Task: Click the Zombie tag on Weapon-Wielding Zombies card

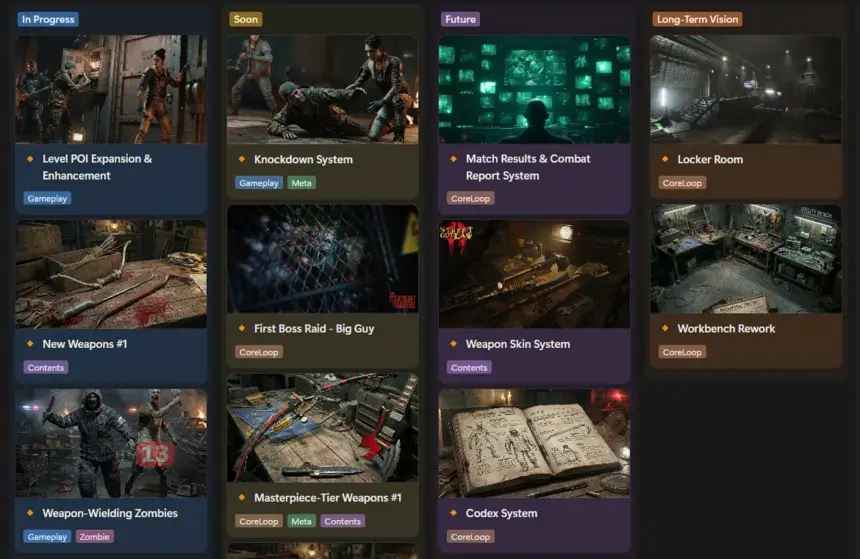Action: [95, 537]
